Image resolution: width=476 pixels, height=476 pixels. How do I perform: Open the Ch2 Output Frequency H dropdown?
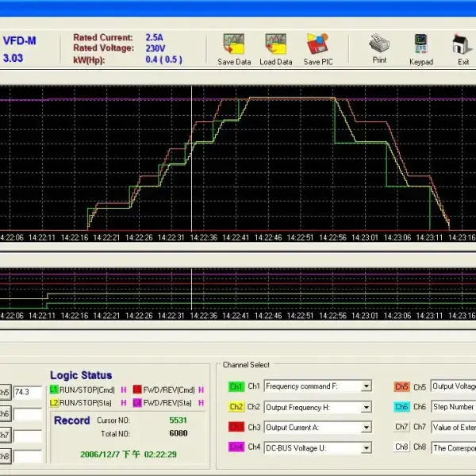point(367,407)
